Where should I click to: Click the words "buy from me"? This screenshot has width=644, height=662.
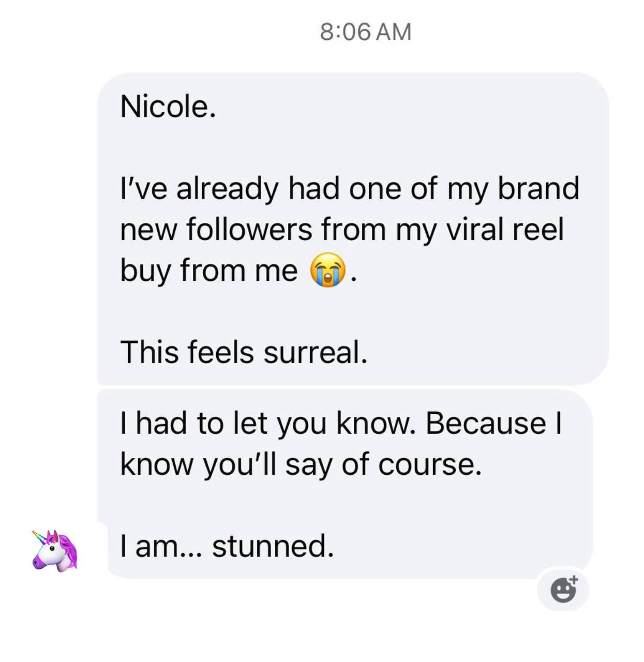tap(208, 270)
